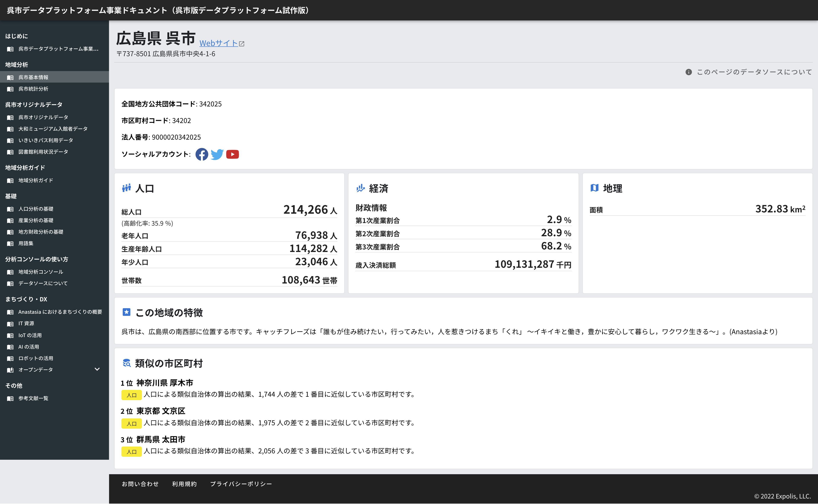Viewport: 818px width, 504px height.
Task: Open the Twitter social account icon
Action: click(217, 154)
